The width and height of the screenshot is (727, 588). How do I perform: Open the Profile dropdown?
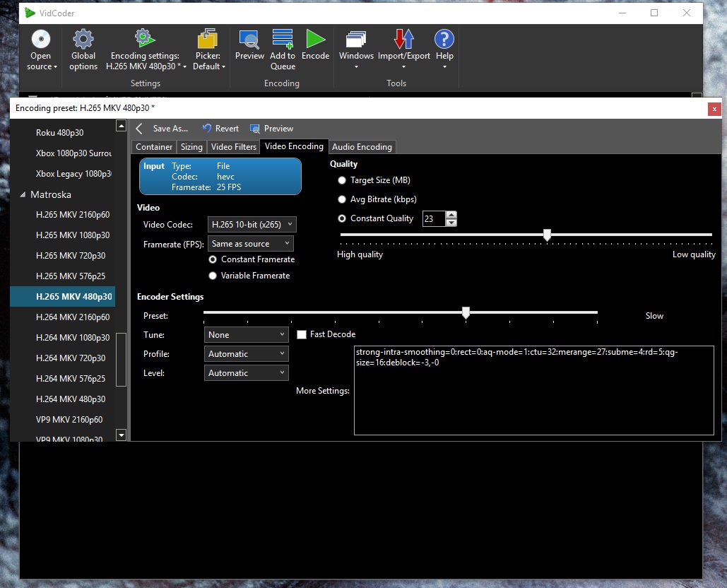tap(246, 354)
